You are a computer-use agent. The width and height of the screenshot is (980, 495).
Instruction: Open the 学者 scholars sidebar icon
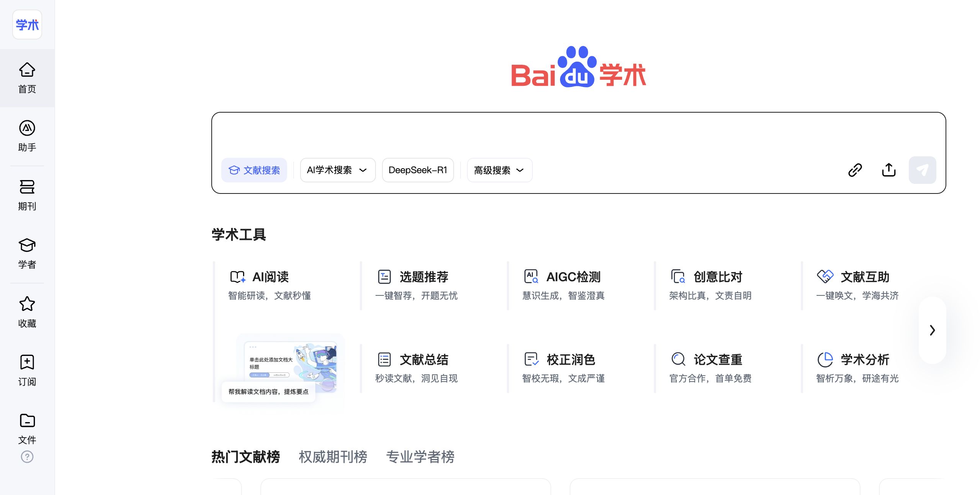click(27, 253)
